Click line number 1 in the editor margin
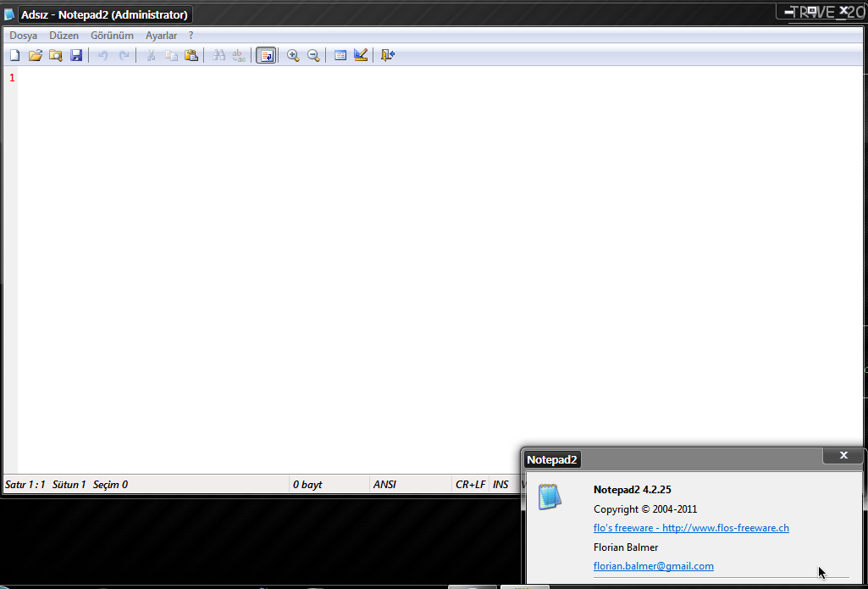This screenshot has width=868, height=589. coord(12,78)
